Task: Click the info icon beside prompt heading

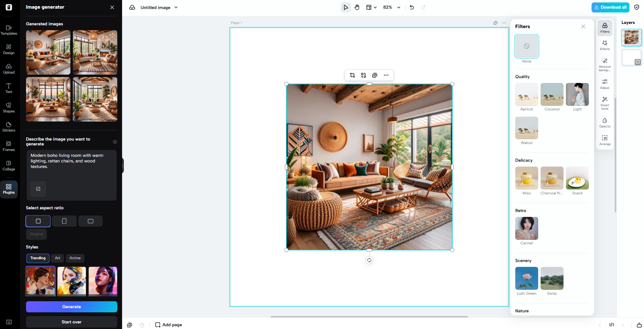Action: [115, 142]
